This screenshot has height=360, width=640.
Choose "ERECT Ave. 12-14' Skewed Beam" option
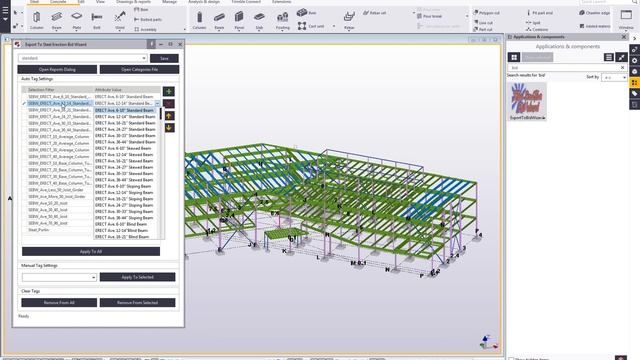click(x=124, y=155)
